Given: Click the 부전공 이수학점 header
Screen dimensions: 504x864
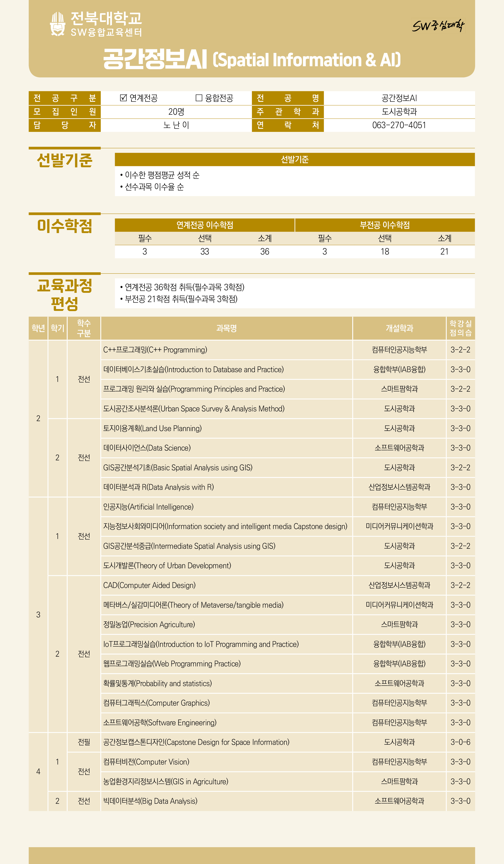Looking at the screenshot, I should (385, 225).
